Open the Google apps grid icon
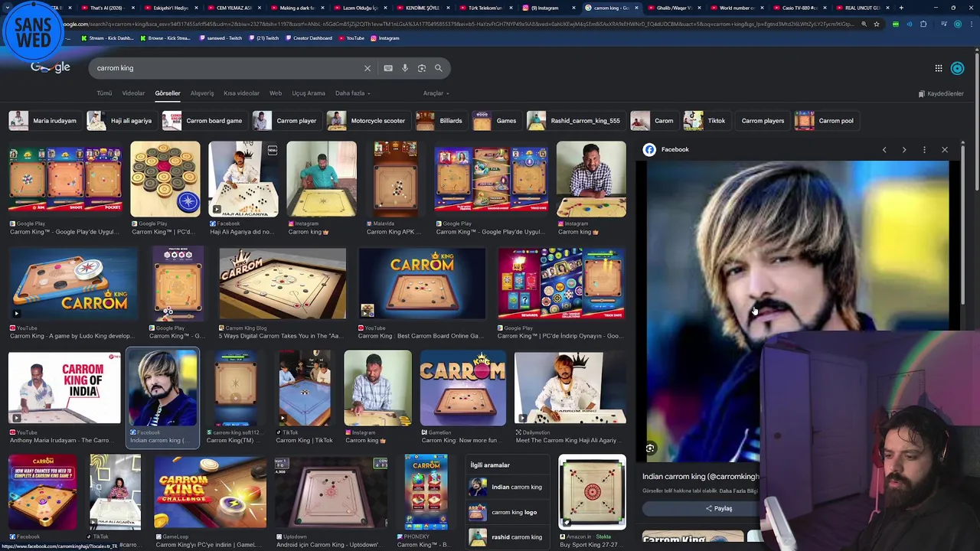 tap(939, 68)
